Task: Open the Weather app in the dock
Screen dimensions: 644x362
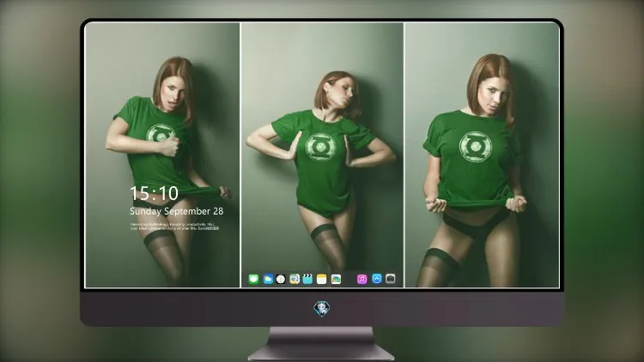Action: 268,279
